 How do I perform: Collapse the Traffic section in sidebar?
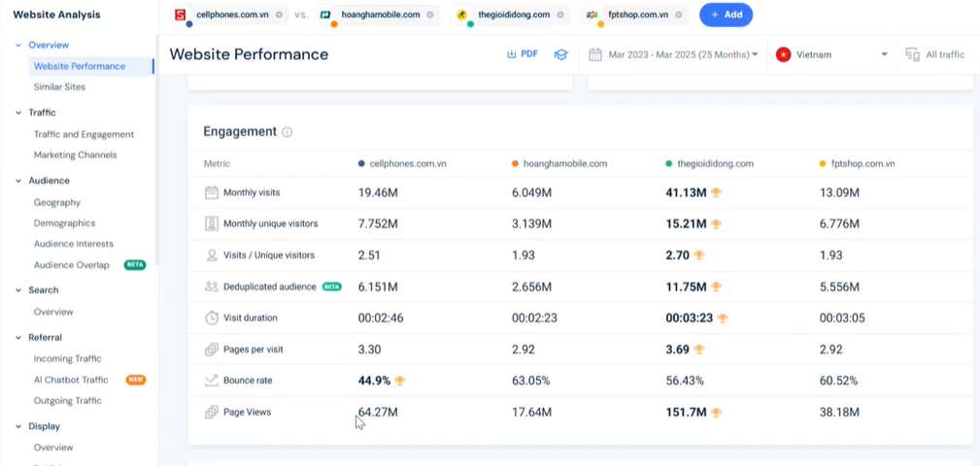[18, 113]
